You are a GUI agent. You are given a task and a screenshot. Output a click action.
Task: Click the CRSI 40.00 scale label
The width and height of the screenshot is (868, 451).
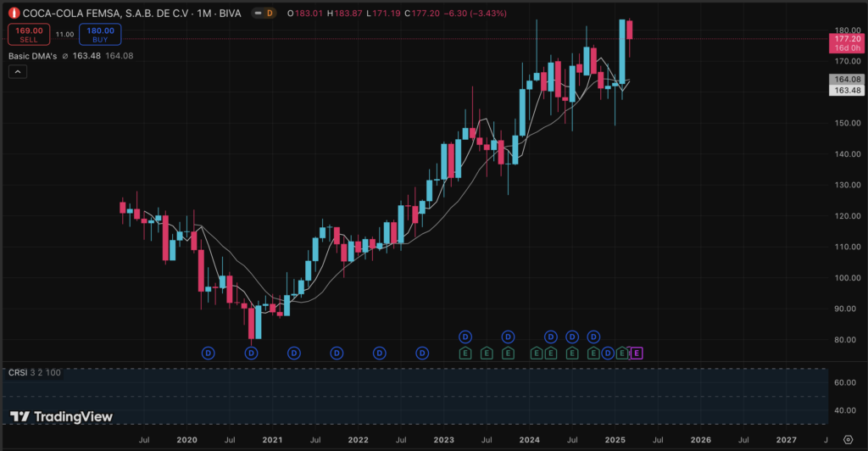845,410
